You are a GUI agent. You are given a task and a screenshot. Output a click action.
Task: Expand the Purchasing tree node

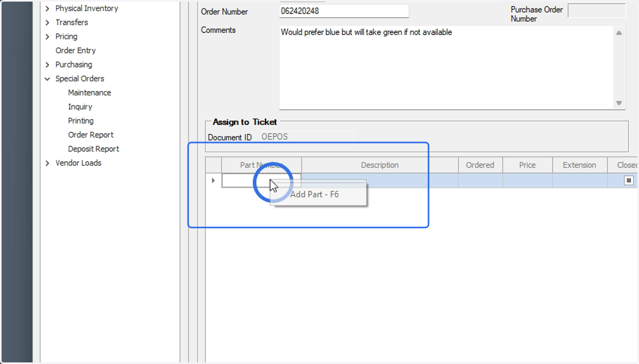pyautogui.click(x=47, y=65)
